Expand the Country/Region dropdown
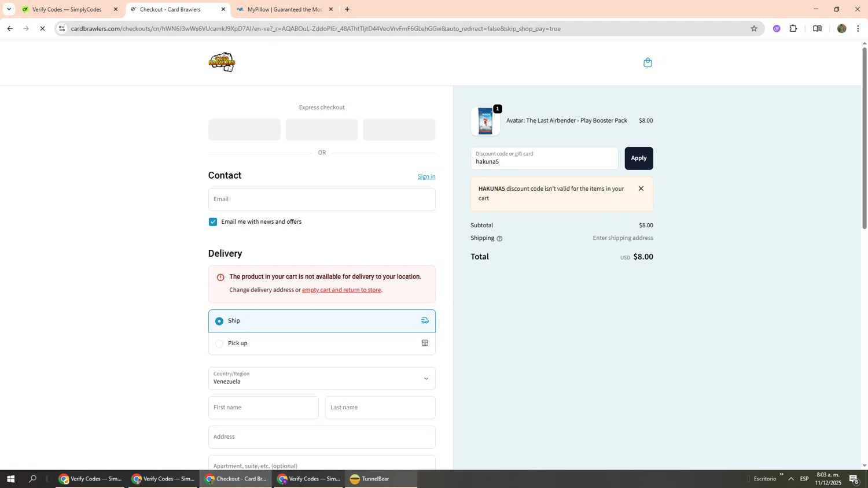This screenshot has height=488, width=868. [322, 378]
